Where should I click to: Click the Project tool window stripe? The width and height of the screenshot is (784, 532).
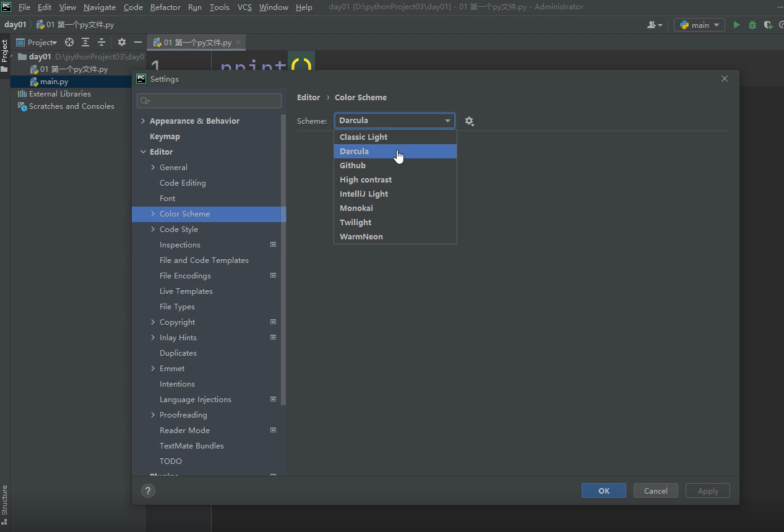point(4,55)
